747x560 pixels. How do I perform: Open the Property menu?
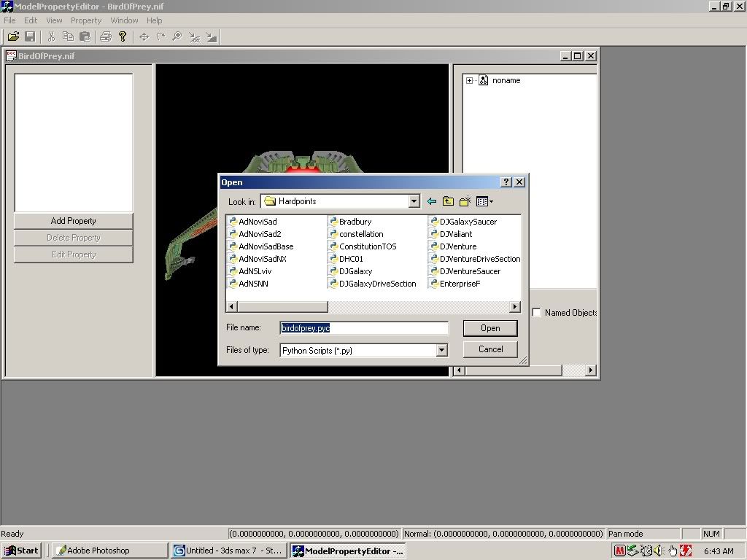tap(86, 20)
